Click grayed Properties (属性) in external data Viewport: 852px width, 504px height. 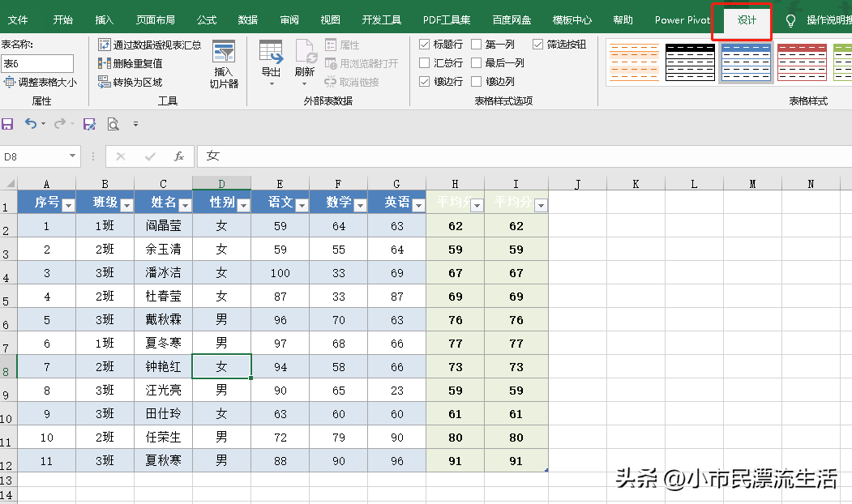pyautogui.click(x=342, y=45)
